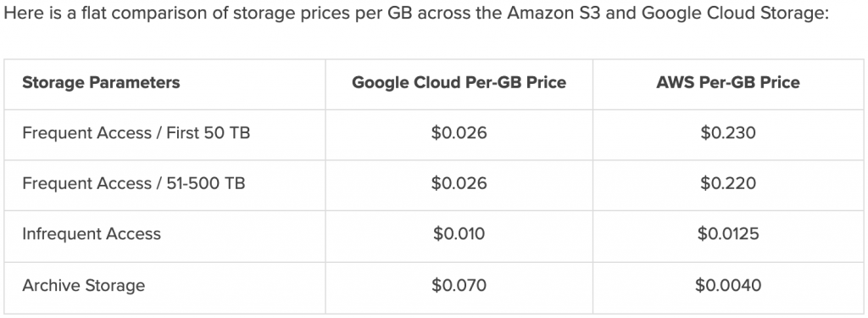Click the Google Cloud $0.010 price cell

click(459, 234)
